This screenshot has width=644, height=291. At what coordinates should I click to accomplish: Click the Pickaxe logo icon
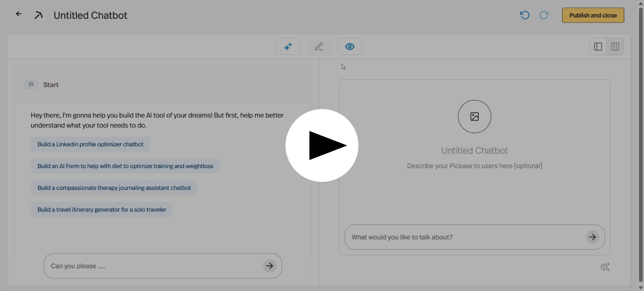point(39,16)
